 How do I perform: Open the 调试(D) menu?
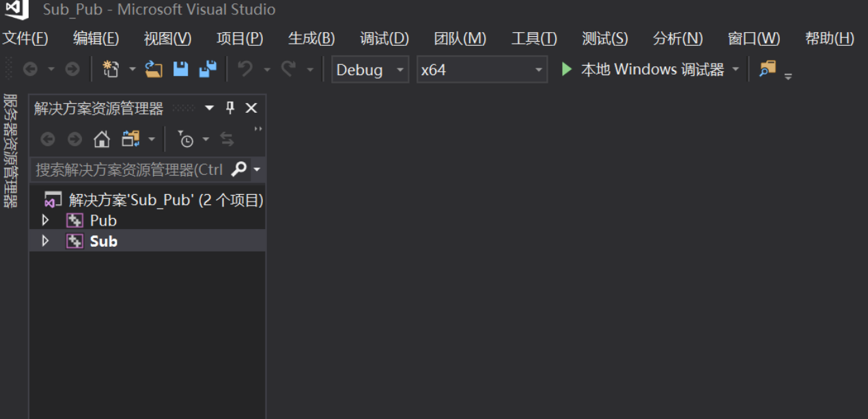384,38
